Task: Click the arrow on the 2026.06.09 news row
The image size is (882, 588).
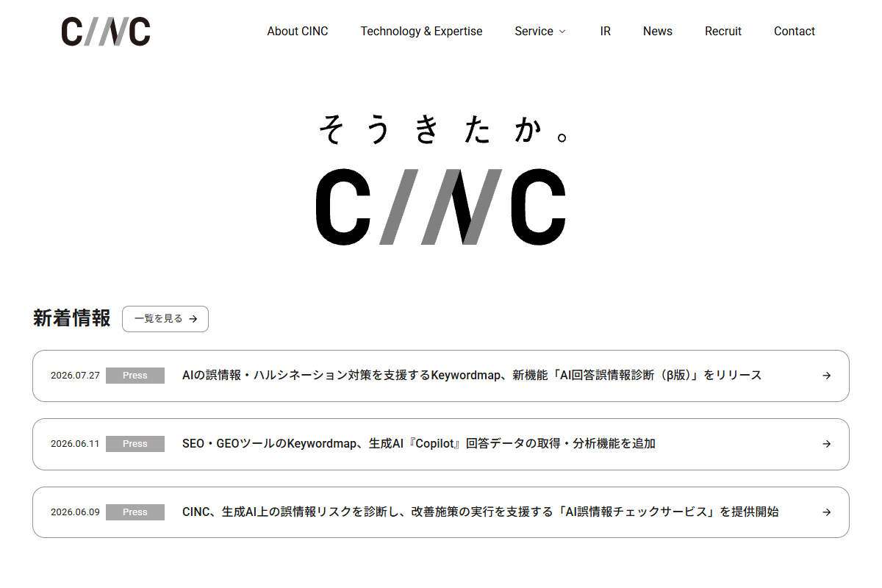Action: pos(827,512)
